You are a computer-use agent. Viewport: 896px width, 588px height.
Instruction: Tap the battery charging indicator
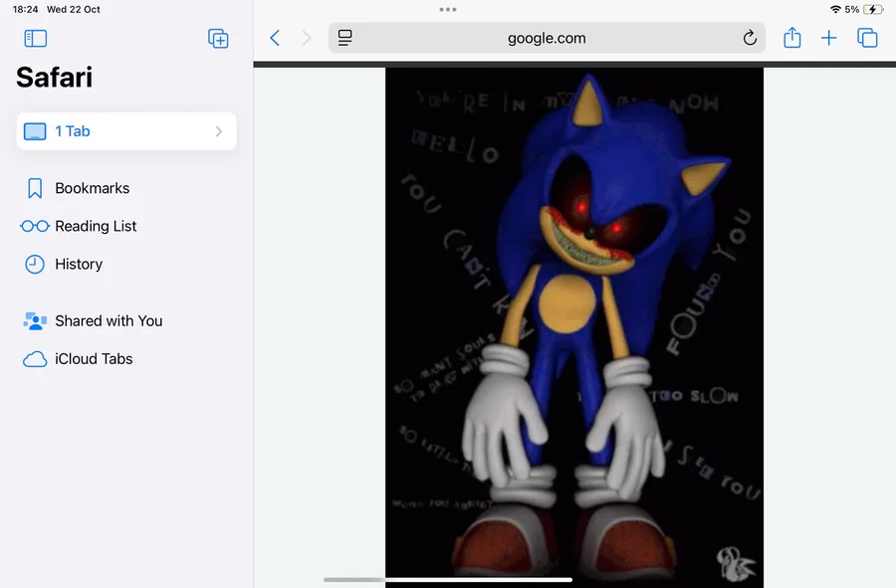point(873,9)
